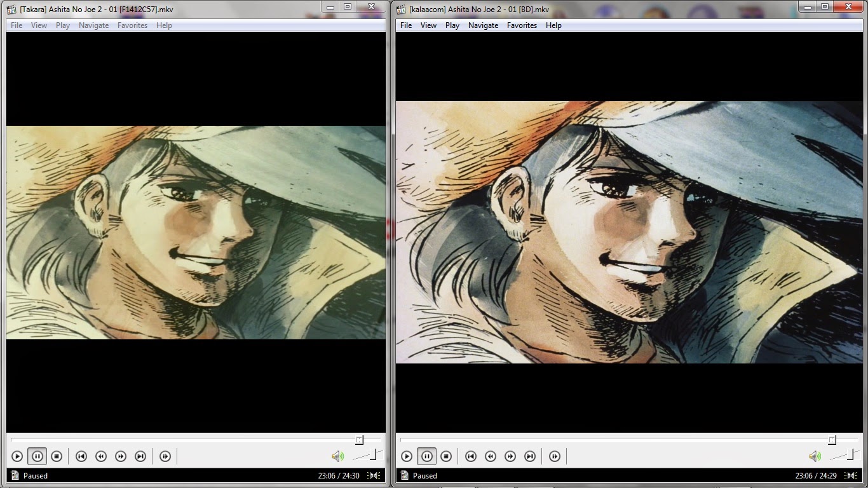Click audio channel icon in Takara status bar

(375, 475)
